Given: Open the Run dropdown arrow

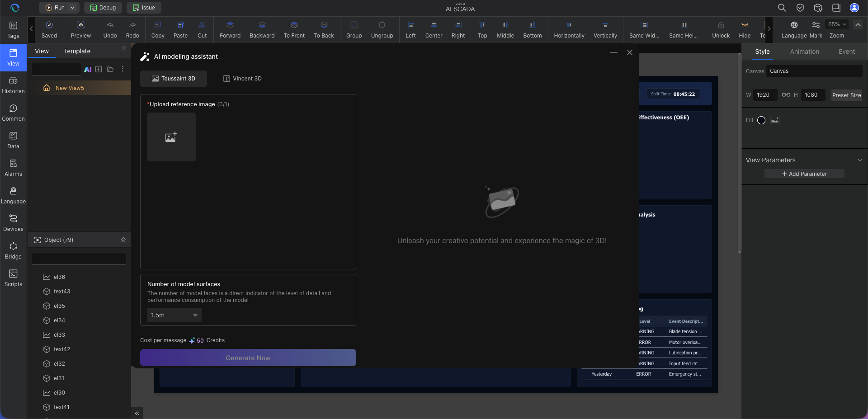Looking at the screenshot, I should 72,8.
